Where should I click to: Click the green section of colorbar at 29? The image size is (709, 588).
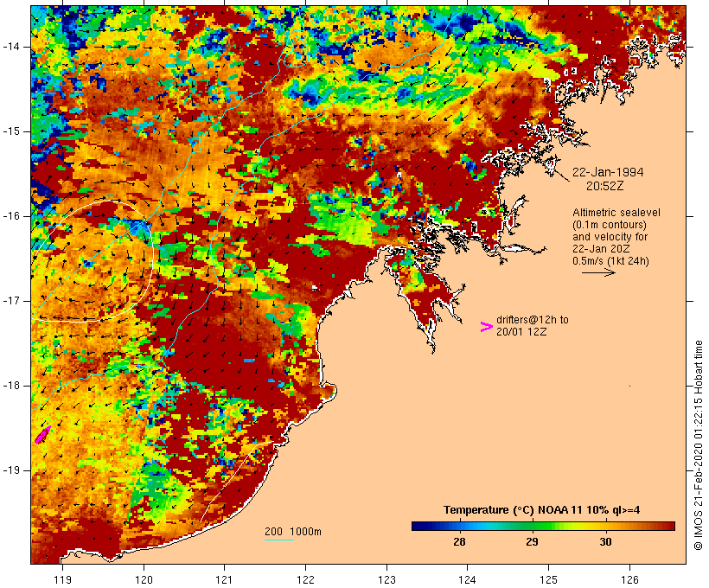click(533, 526)
